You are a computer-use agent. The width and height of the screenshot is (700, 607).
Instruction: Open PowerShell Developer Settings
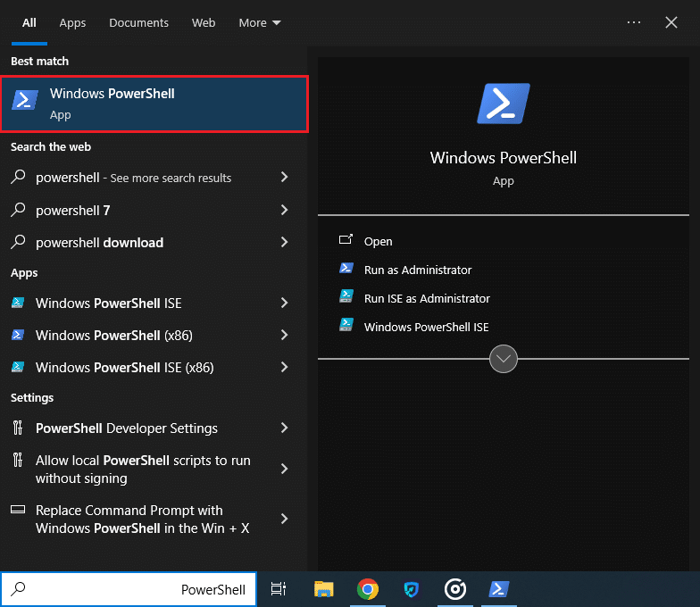click(126, 428)
